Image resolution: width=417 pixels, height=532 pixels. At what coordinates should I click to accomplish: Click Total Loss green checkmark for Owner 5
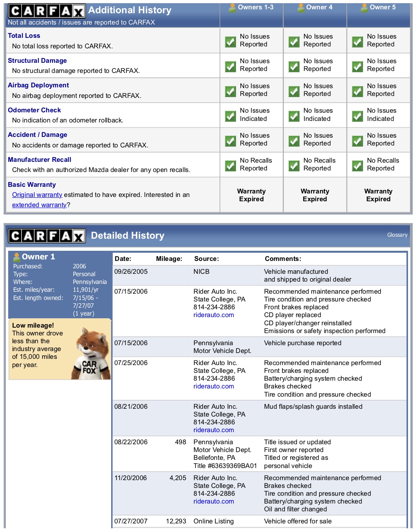(358, 41)
